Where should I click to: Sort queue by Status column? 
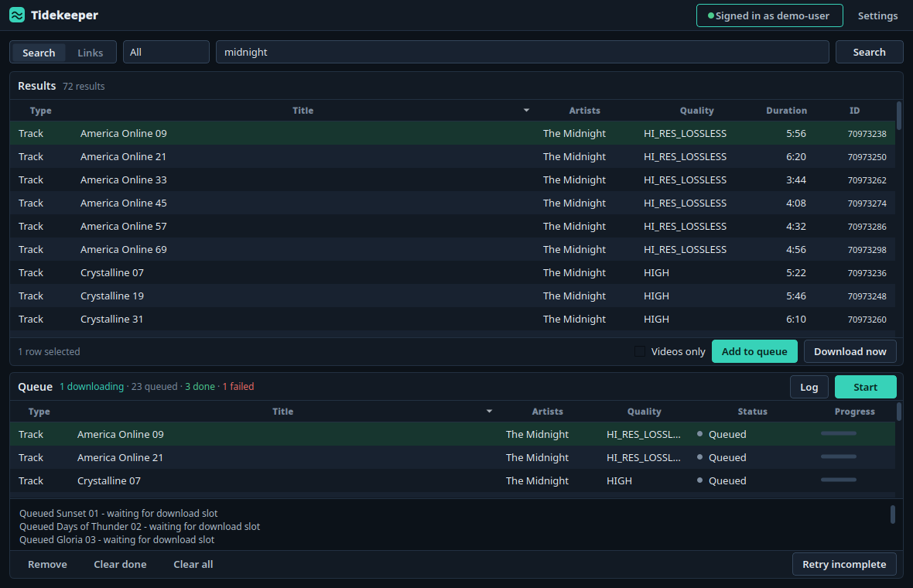752,412
